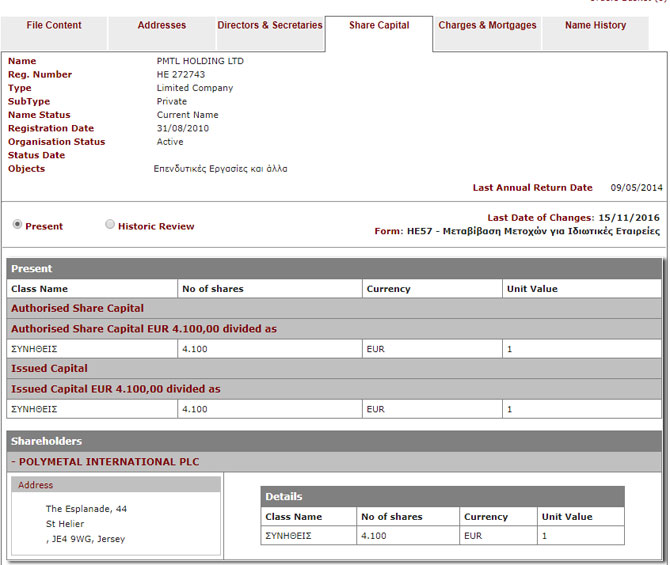670x565 pixels.
Task: Click the Objects value in Greek
Action: coord(220,169)
